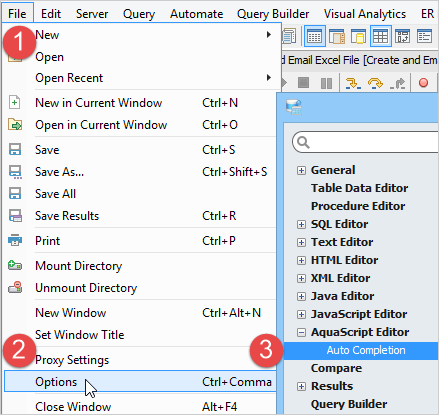
Task: Click the step over curved arrow icon
Action: coord(375,83)
